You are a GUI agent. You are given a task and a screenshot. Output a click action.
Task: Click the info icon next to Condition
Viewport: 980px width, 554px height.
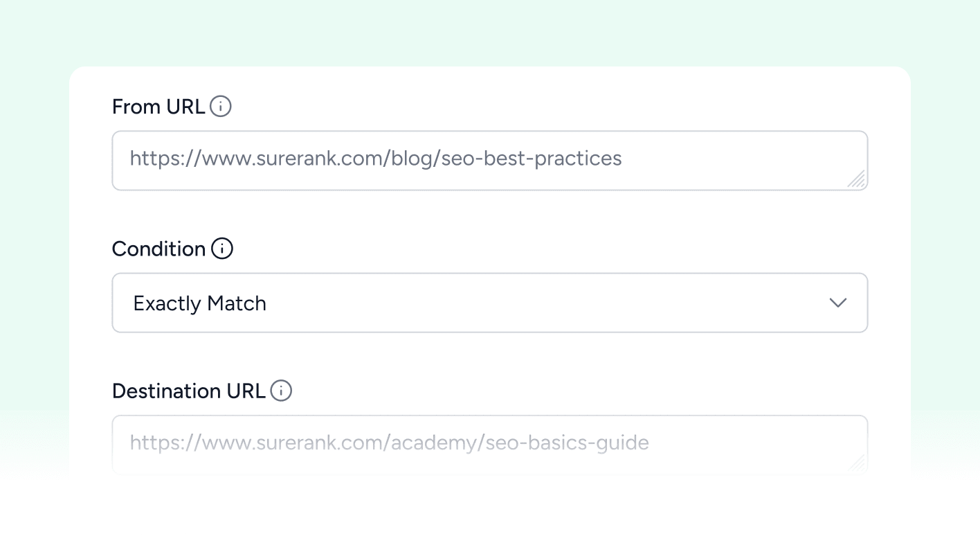tap(221, 249)
